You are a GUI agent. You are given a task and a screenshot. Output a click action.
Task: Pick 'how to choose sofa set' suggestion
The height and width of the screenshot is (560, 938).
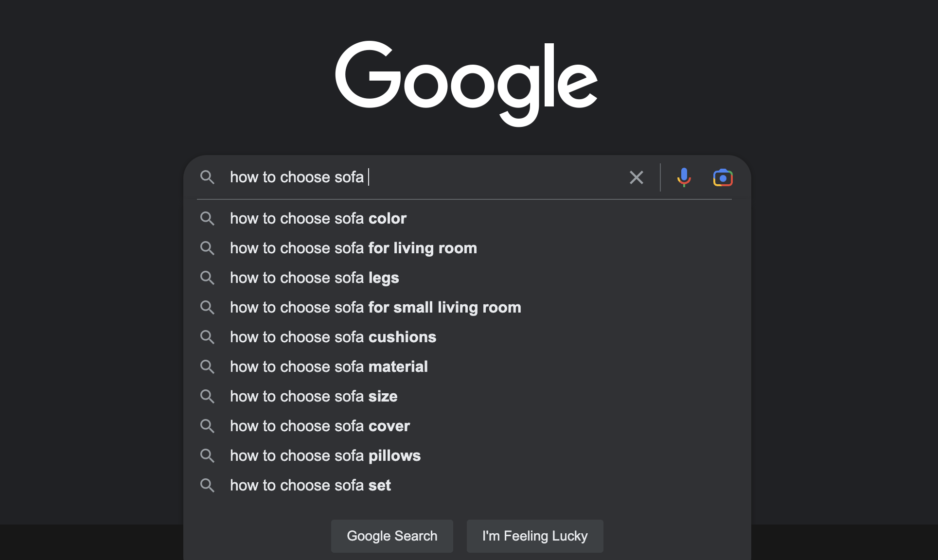click(x=310, y=485)
